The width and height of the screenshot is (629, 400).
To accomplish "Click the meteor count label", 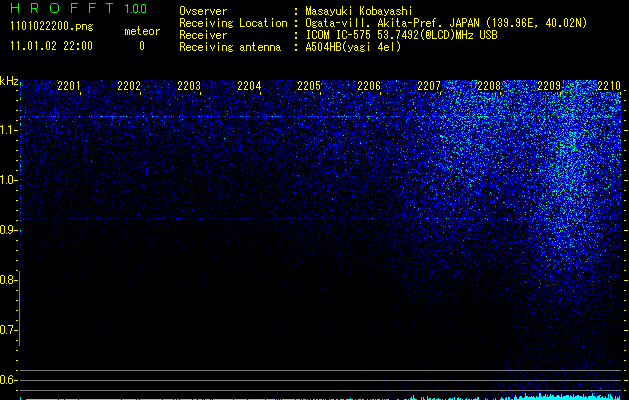I will [142, 31].
